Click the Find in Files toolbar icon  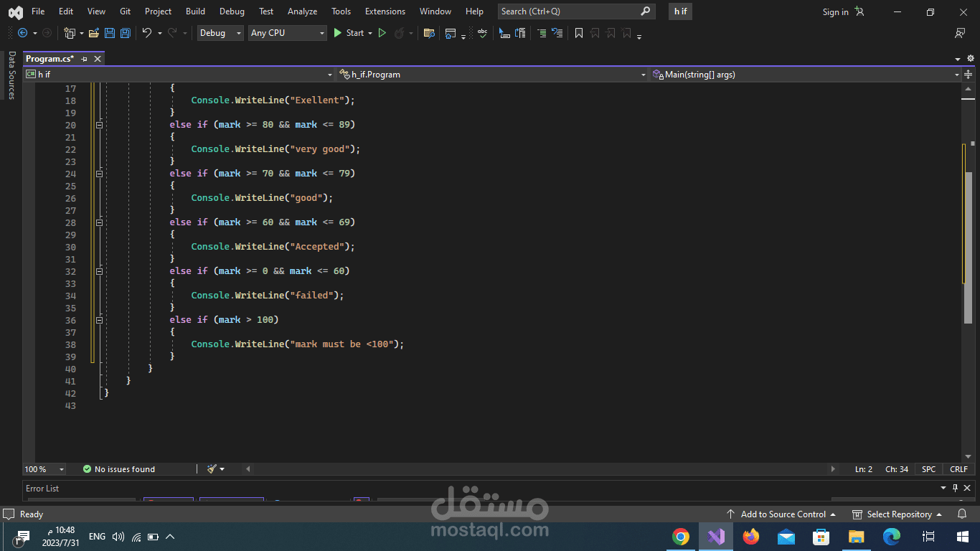(x=429, y=33)
